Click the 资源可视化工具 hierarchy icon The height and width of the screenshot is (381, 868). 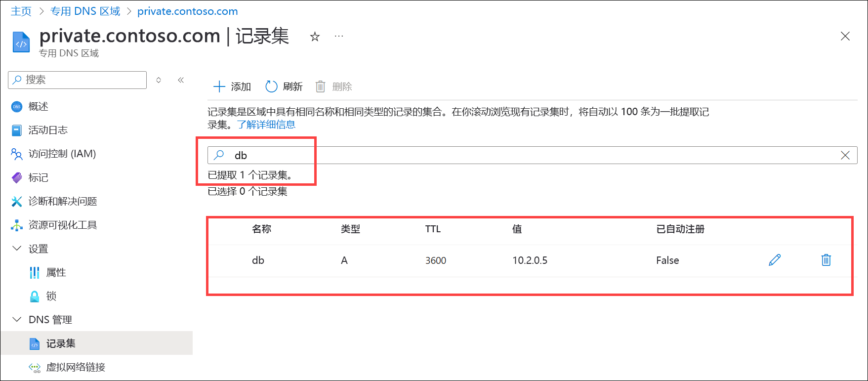(x=17, y=225)
